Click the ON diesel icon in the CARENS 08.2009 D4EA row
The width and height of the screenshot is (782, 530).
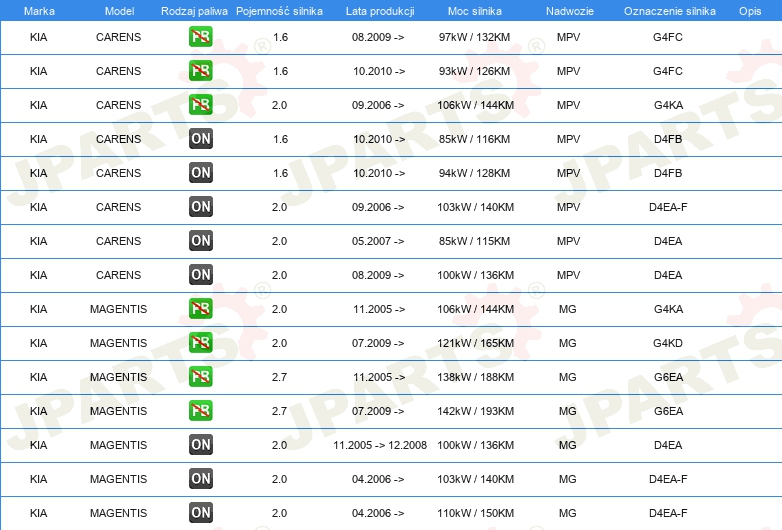point(200,274)
